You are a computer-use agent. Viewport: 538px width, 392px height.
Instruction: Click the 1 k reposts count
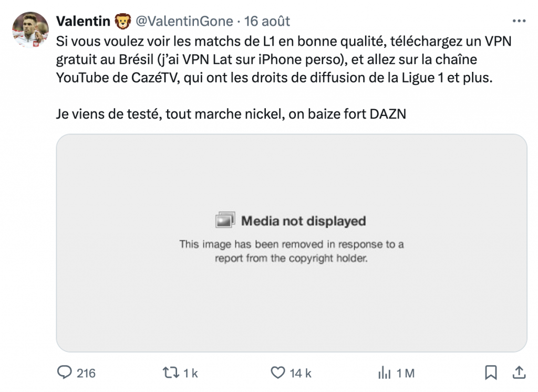[190, 373]
